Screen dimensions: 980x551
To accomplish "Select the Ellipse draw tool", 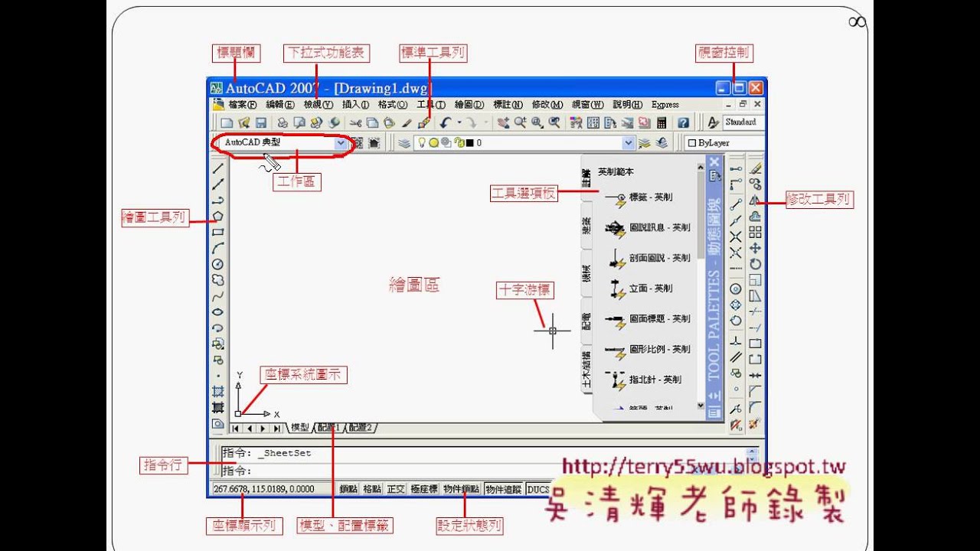I will pos(218,312).
